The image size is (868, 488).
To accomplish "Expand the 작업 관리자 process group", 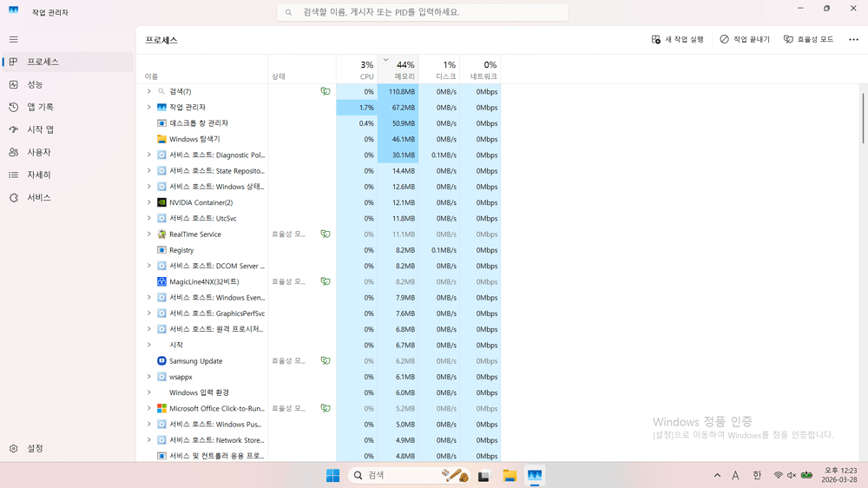I will 148,108.
